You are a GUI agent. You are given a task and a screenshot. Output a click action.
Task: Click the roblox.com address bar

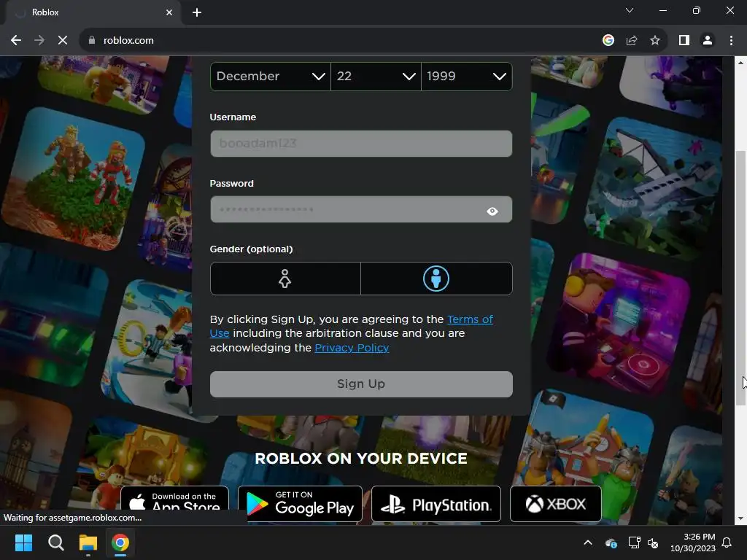pyautogui.click(x=333, y=41)
